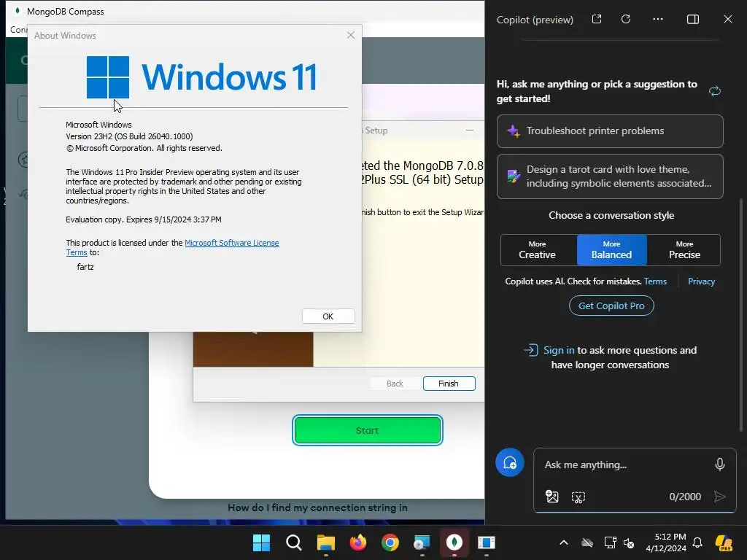Show hidden system tray icons
747x560 pixels.
point(564,542)
